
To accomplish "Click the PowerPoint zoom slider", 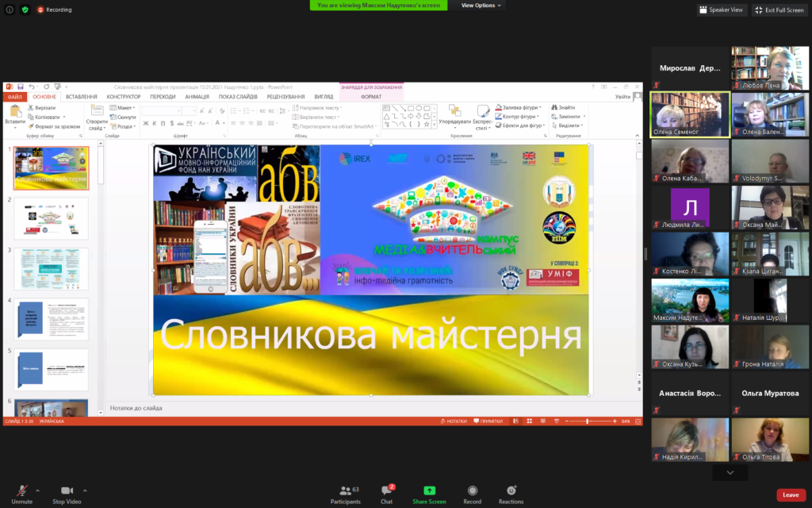I will click(588, 421).
